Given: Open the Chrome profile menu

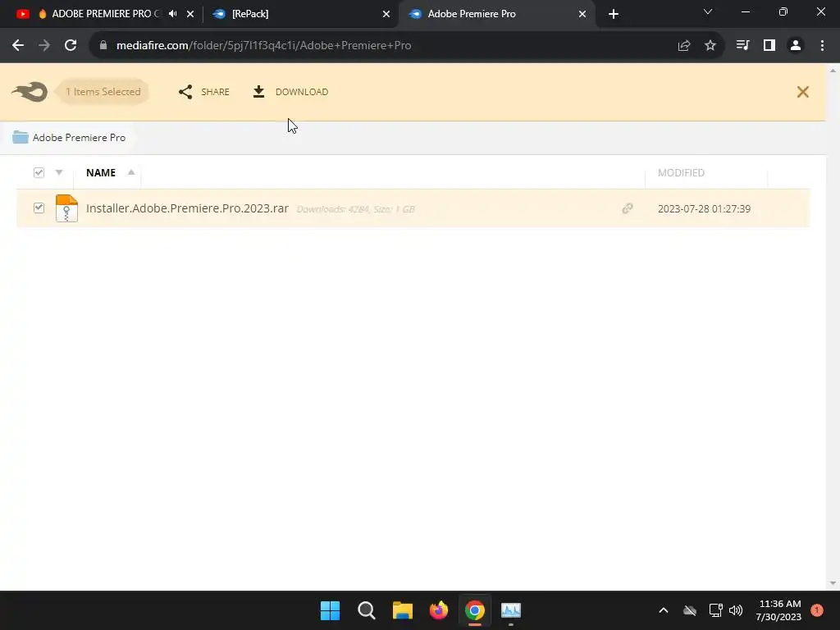Looking at the screenshot, I should (796, 46).
